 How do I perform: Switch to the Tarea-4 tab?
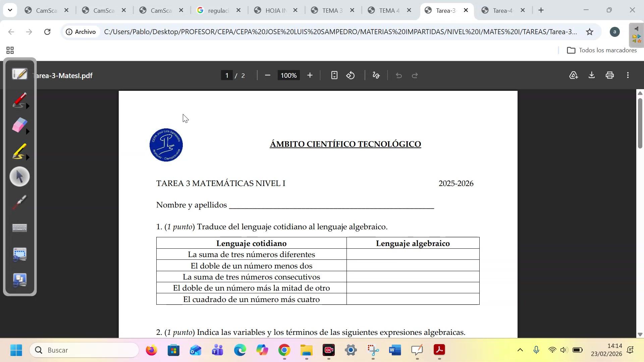click(x=501, y=10)
